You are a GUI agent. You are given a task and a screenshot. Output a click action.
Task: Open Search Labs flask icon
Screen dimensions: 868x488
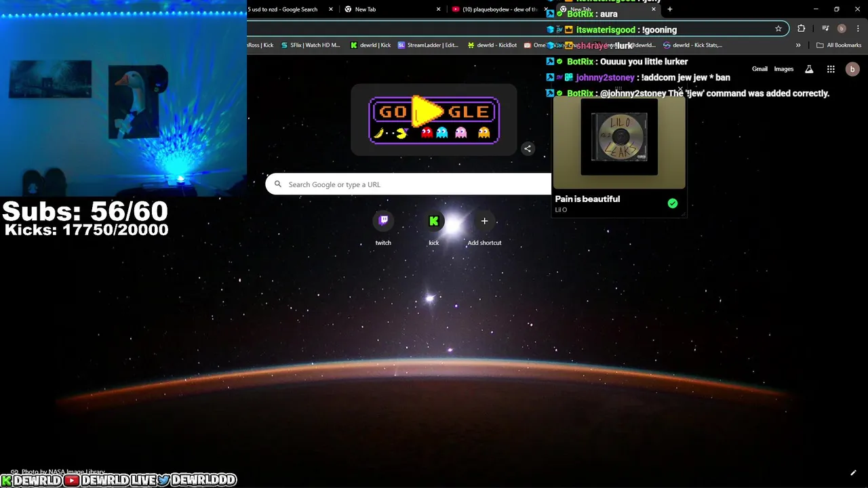pos(809,69)
